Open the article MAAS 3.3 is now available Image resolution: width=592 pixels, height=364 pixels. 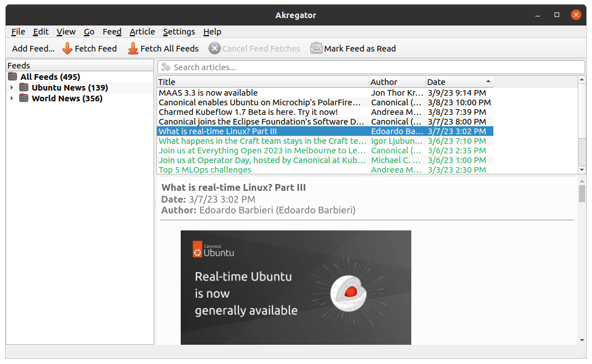point(208,93)
